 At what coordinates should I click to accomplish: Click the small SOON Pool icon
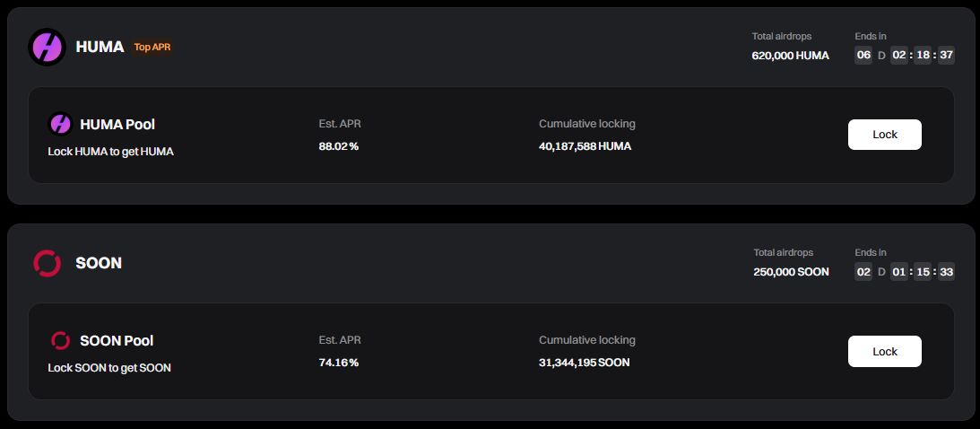coord(60,340)
